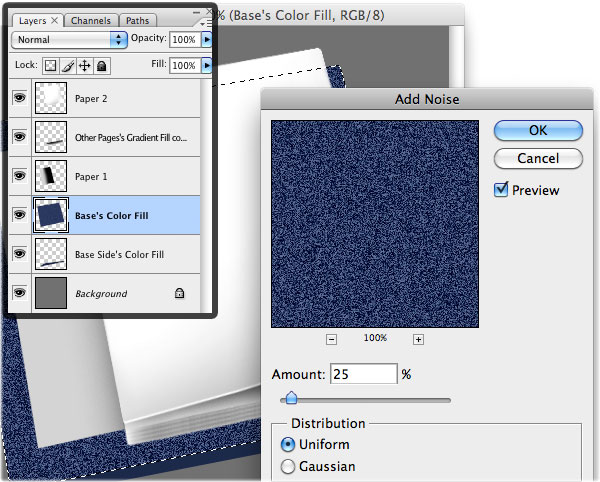The image size is (600, 482).
Task: Select the Paper 2 layer thumbnail
Action: 51,98
